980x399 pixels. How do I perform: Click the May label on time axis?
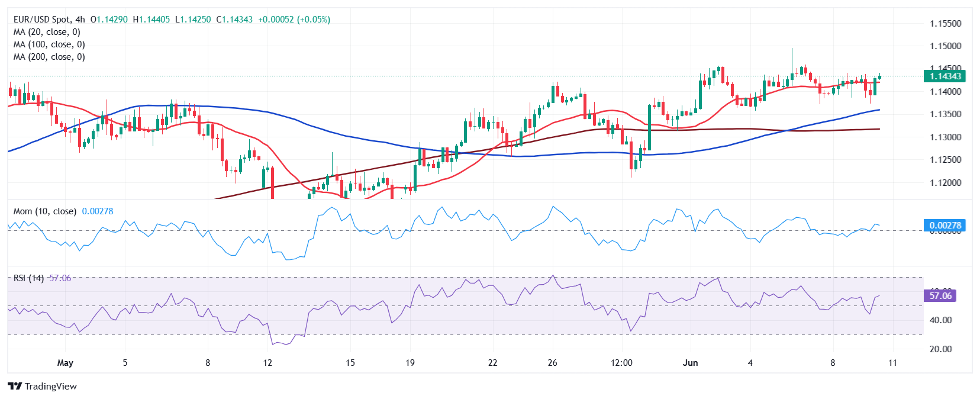(65, 363)
